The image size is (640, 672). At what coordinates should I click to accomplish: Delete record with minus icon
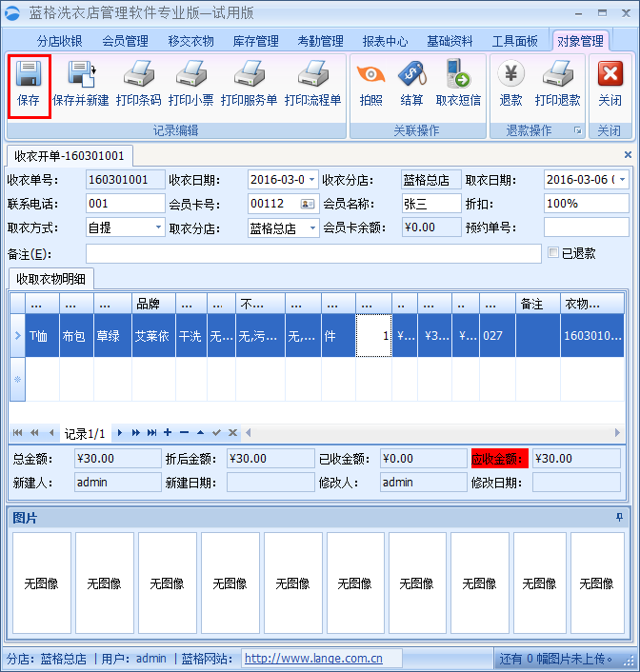184,433
